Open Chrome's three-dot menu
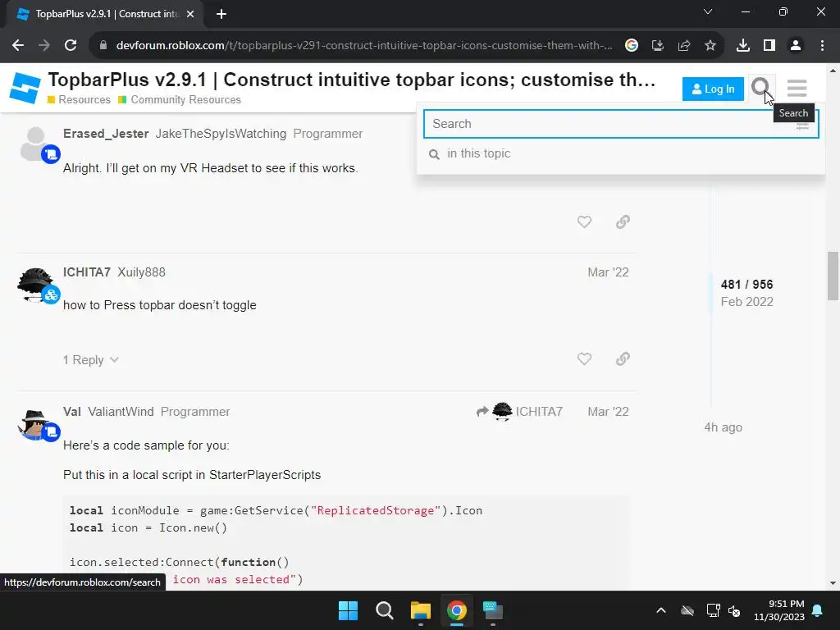The width and height of the screenshot is (840, 630). click(822, 46)
